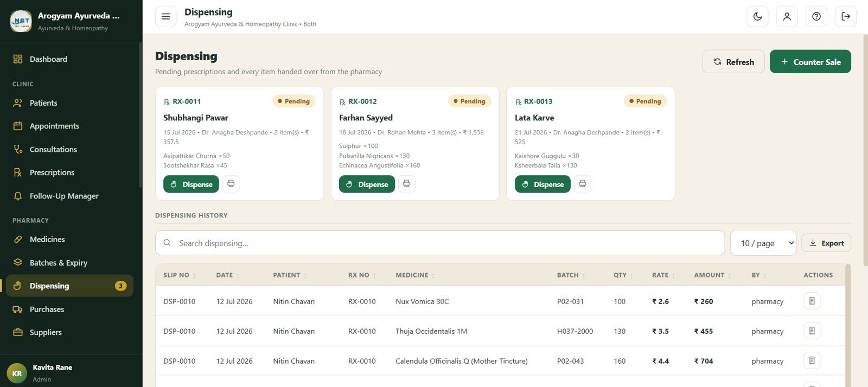This screenshot has height=387, width=868.
Task: Select patient name Farhan Sayyed
Action: [x=366, y=118]
